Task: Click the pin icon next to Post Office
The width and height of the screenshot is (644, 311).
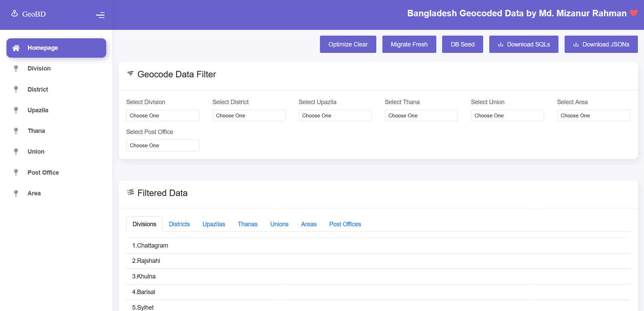Action: pyautogui.click(x=16, y=172)
